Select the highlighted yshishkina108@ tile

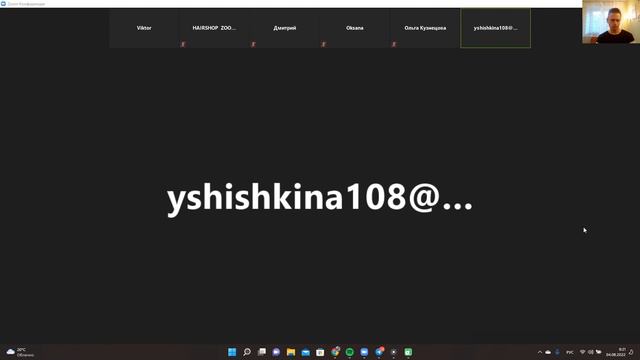[496, 28]
